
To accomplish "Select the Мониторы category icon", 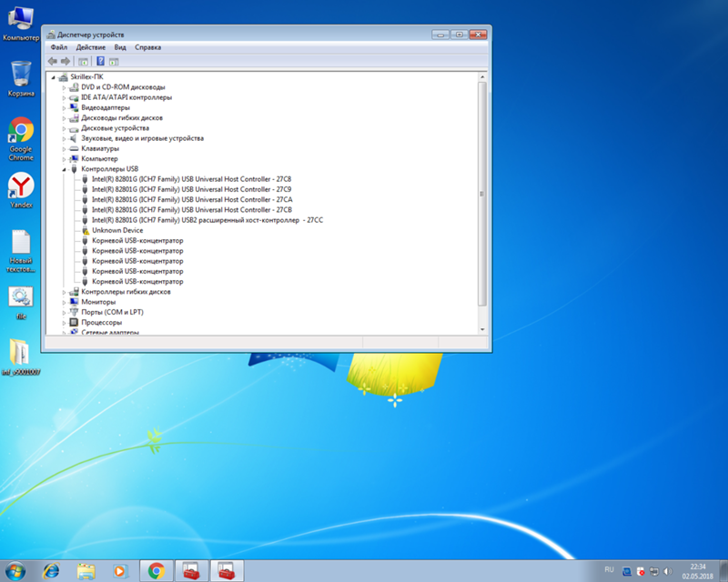I will [x=74, y=302].
